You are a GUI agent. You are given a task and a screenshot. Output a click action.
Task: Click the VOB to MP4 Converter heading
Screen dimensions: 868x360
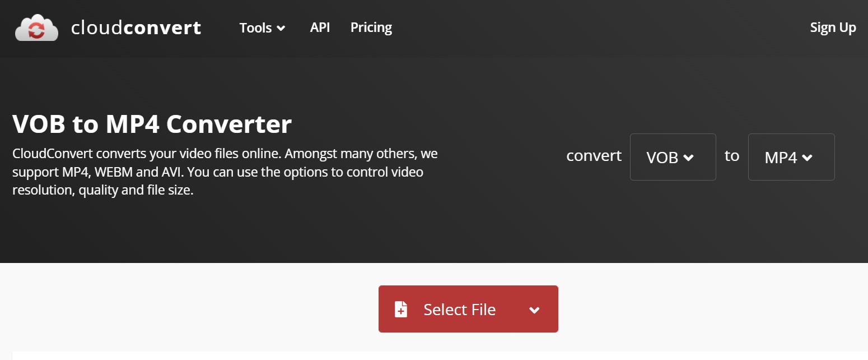coord(152,124)
